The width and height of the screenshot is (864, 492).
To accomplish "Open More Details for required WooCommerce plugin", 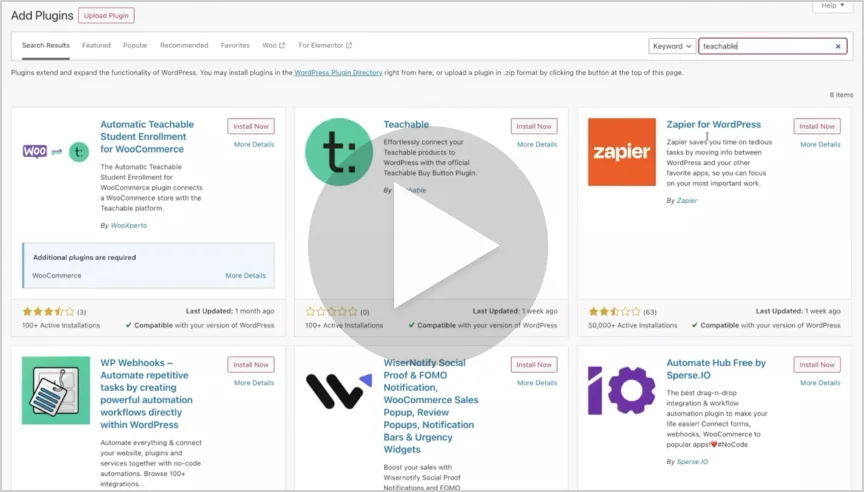I will coord(246,275).
